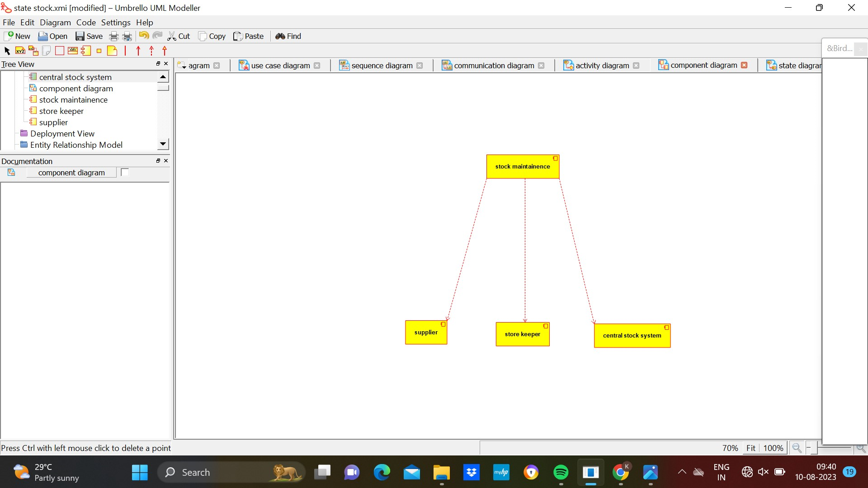Click the Print Preview icon
Viewport: 868px width, 488px height.
pos(127,36)
